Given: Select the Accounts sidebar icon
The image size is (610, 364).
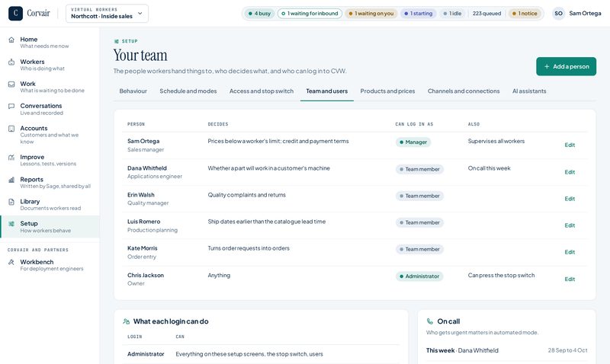Looking at the screenshot, I should [11, 129].
